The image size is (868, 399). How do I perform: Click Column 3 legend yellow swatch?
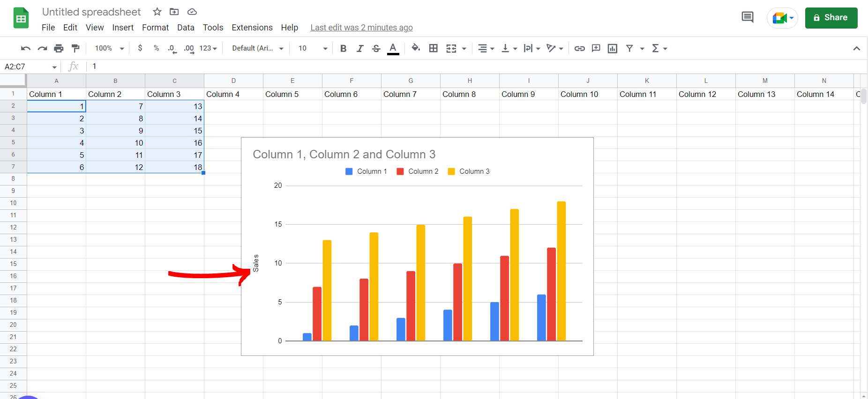click(451, 171)
